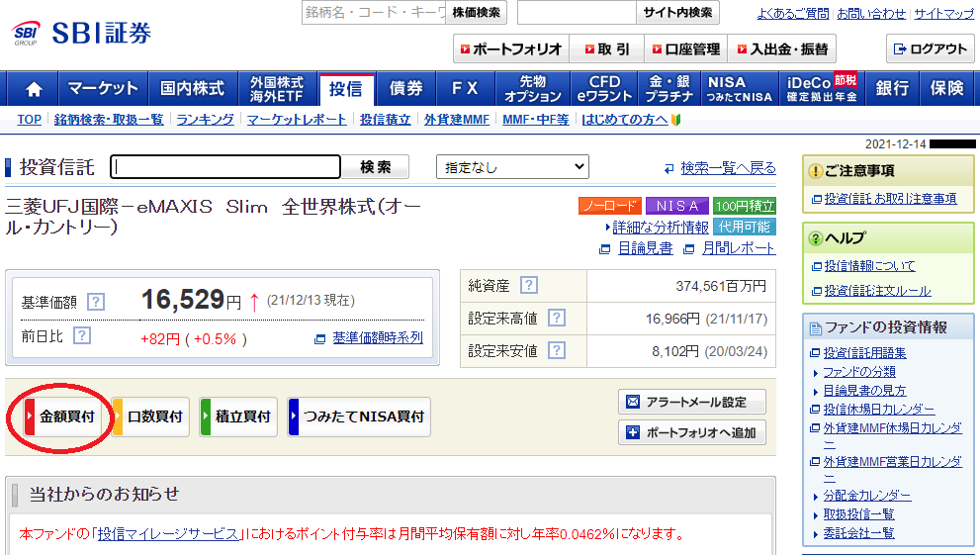This screenshot has width=980, height=555.
Task: Click the ログアウト button
Action: point(930,48)
